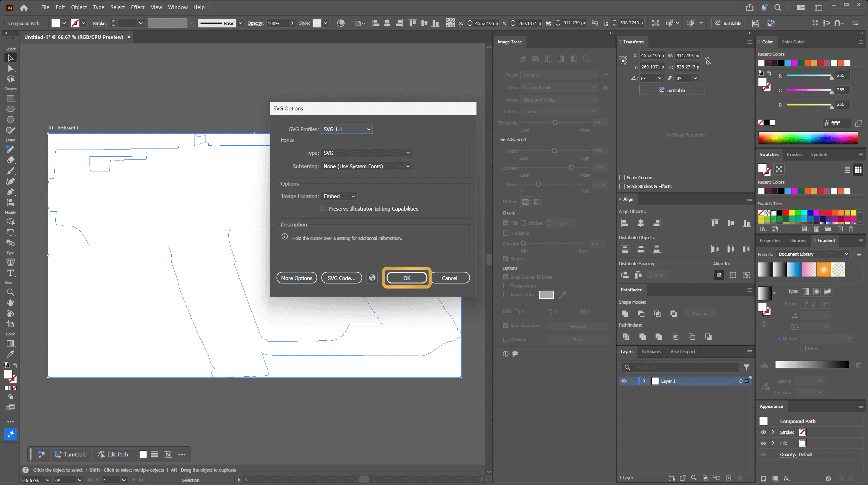This screenshot has height=485, width=868.
Task: Open the Subsetting dropdown
Action: tap(367, 166)
